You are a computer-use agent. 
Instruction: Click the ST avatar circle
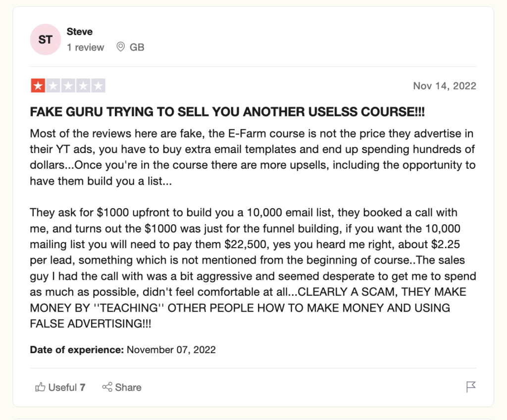click(x=45, y=40)
